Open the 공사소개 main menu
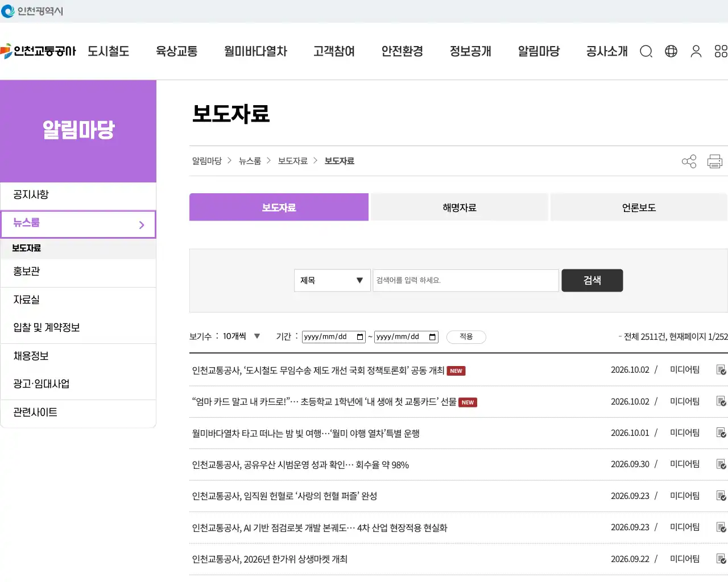 pyautogui.click(x=607, y=51)
